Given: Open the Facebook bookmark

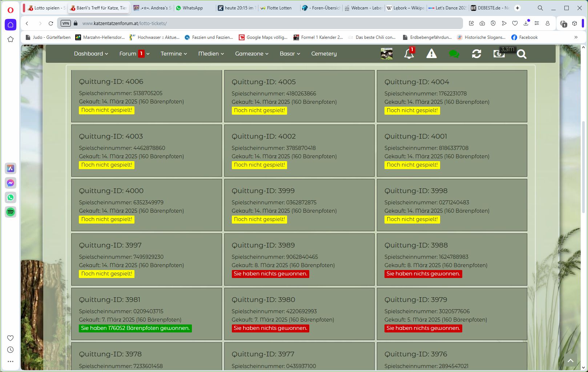Looking at the screenshot, I should point(524,37).
